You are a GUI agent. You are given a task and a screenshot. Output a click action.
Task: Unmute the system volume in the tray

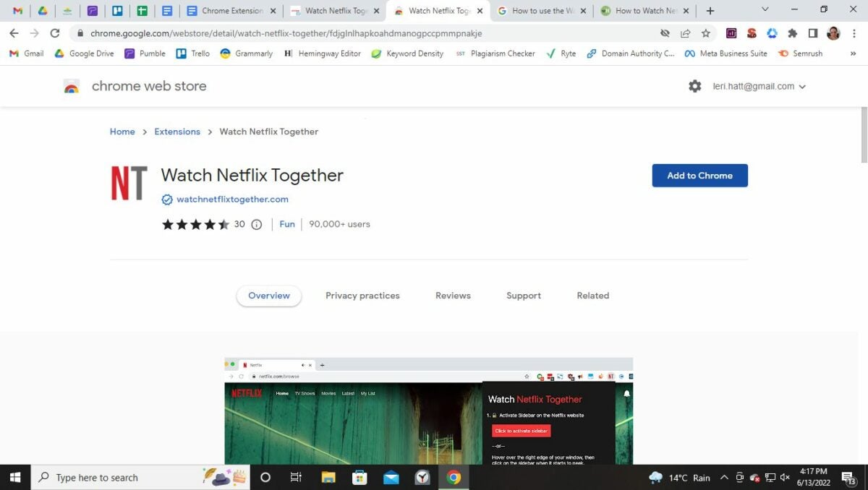pos(785,477)
